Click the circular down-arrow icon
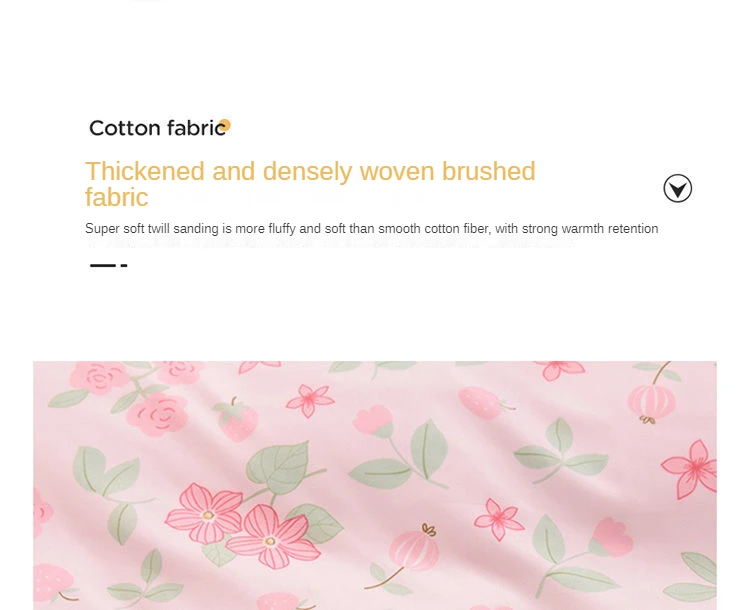The height and width of the screenshot is (610, 750). (x=677, y=189)
